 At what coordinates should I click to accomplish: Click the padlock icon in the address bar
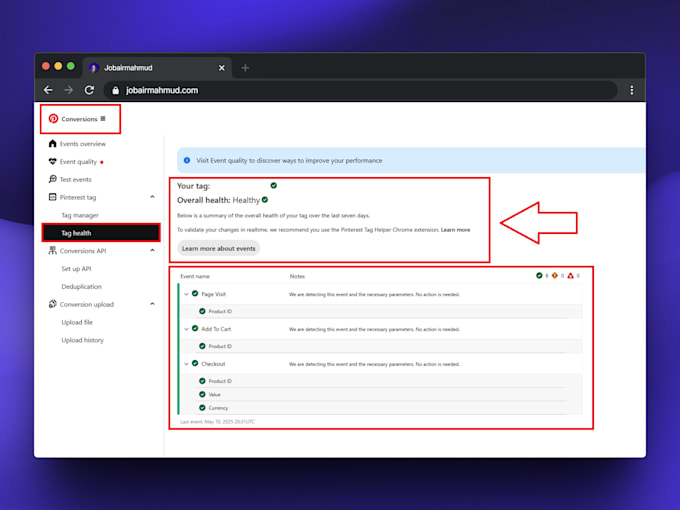click(x=115, y=90)
